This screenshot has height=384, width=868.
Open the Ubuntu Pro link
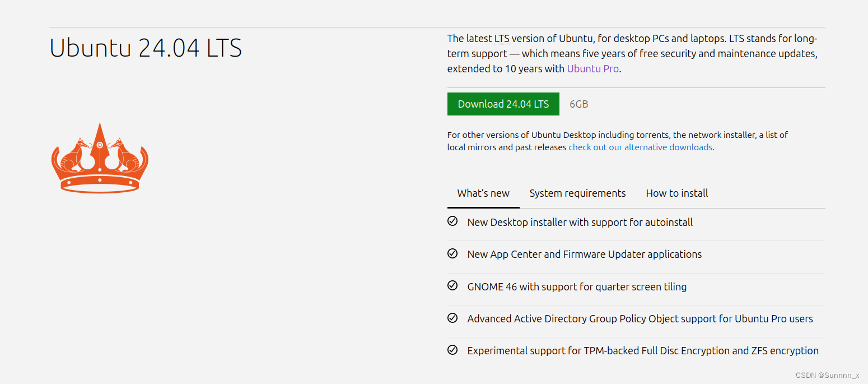pos(592,69)
